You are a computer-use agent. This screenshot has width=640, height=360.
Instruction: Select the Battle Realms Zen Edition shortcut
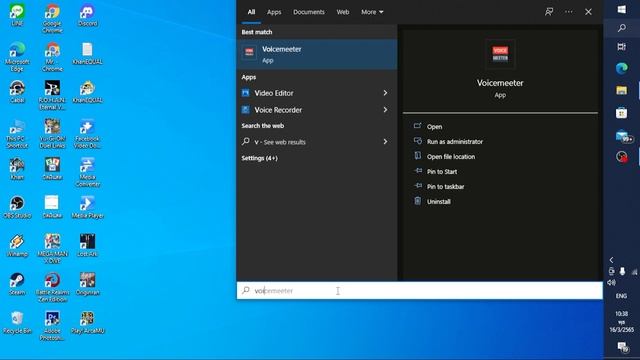pyautogui.click(x=52, y=287)
